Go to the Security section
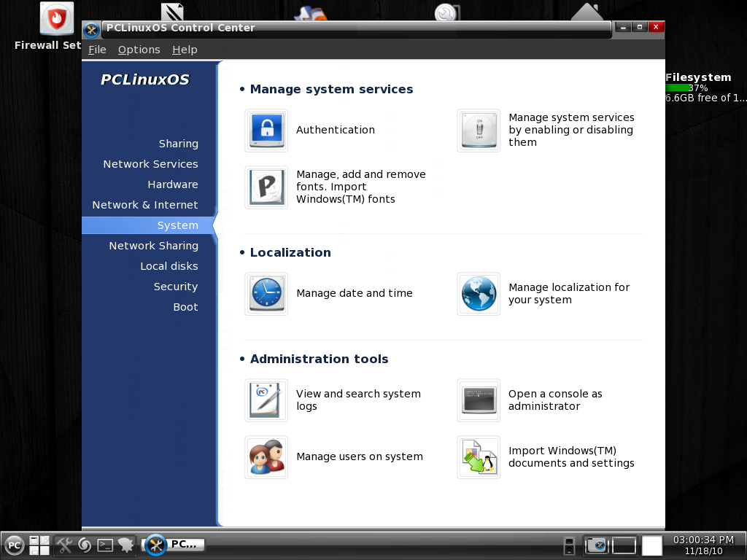 (x=176, y=287)
